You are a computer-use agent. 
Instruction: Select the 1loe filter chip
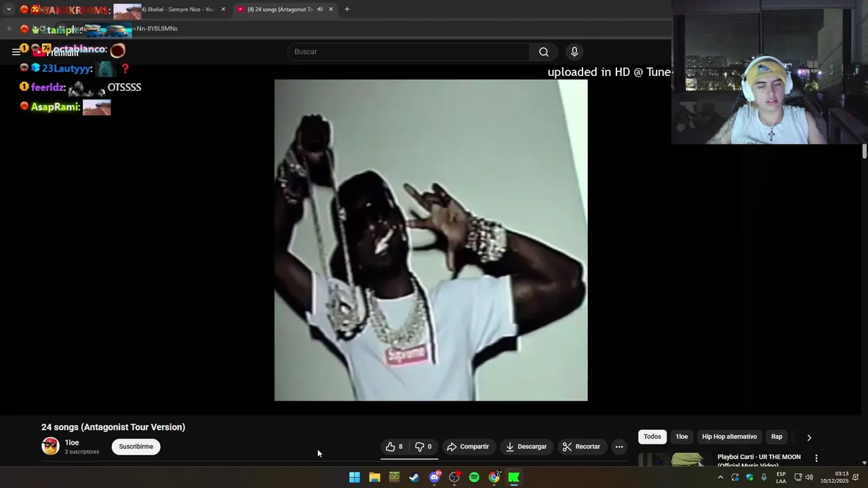pos(682,436)
